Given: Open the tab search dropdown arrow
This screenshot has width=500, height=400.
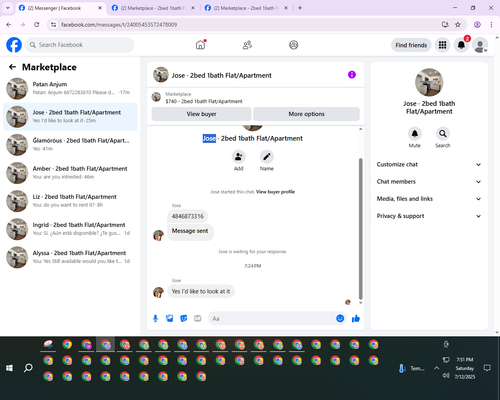Looking at the screenshot, I should click(x=8, y=8).
